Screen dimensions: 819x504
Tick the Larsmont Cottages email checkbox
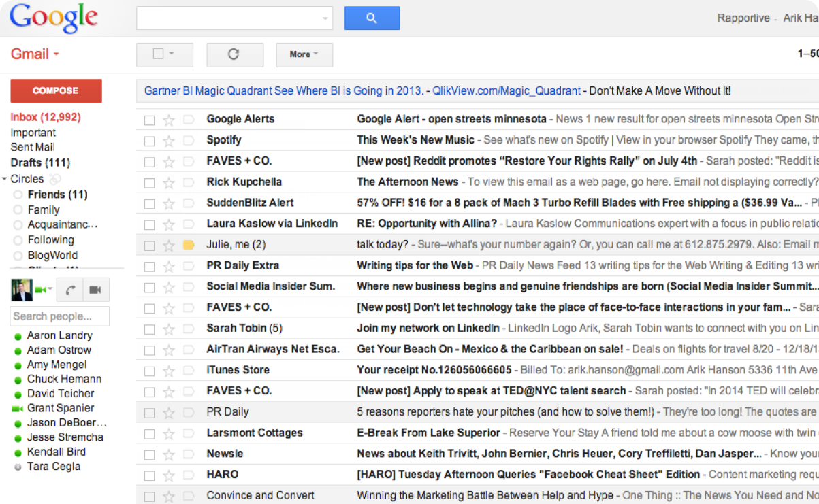pyautogui.click(x=149, y=434)
